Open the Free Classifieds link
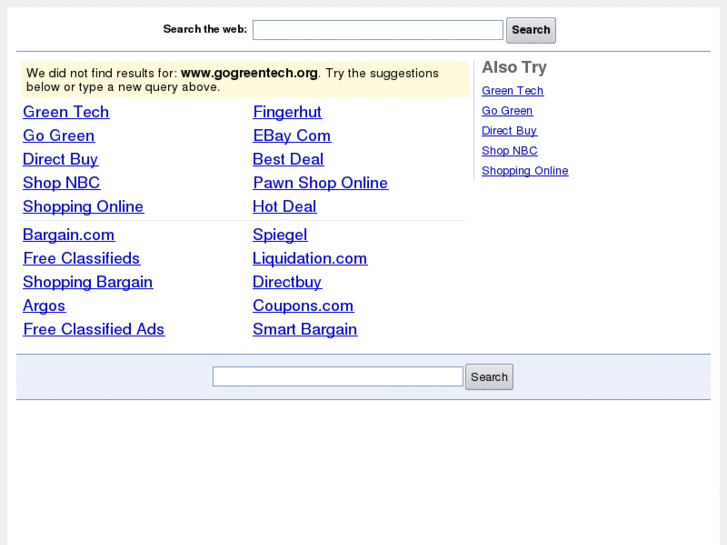 point(82,258)
